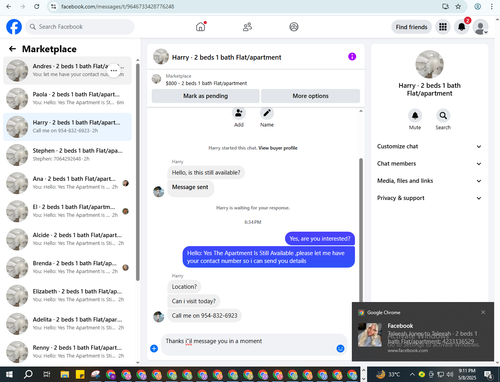Focus the Search Facebook field
This screenshot has height=382, width=500.
tap(80, 27)
